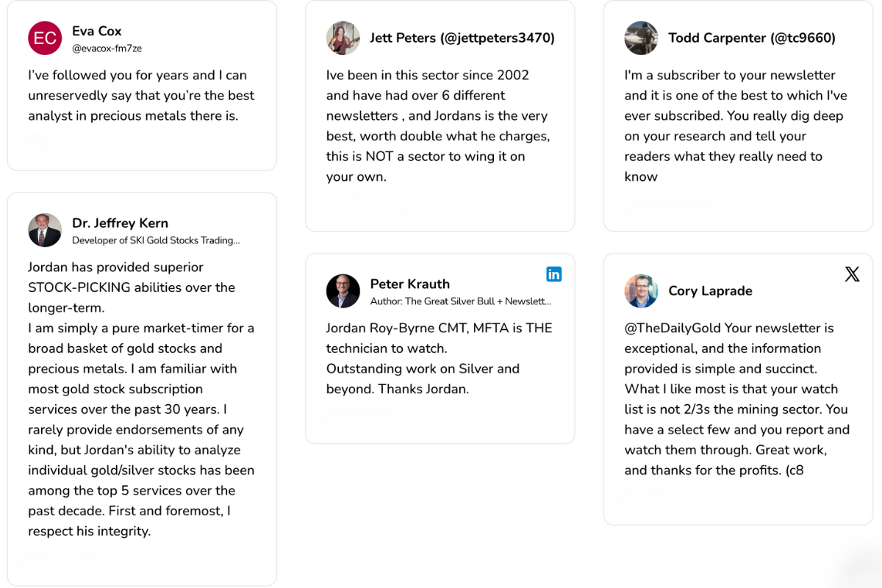This screenshot has height=588, width=882.
Task: Click the Jett Peters (@jettpeters3470) name
Action: click(462, 38)
